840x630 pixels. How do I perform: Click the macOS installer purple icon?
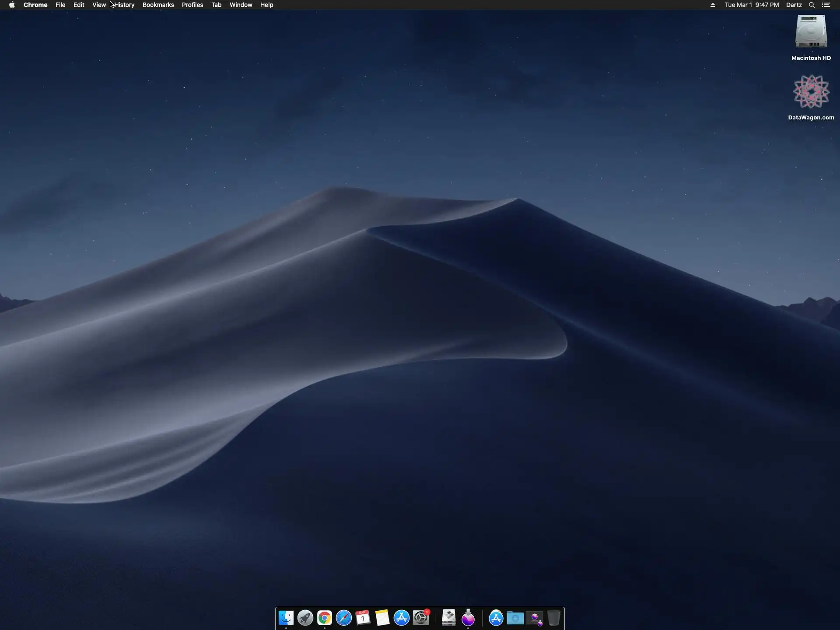(x=468, y=618)
